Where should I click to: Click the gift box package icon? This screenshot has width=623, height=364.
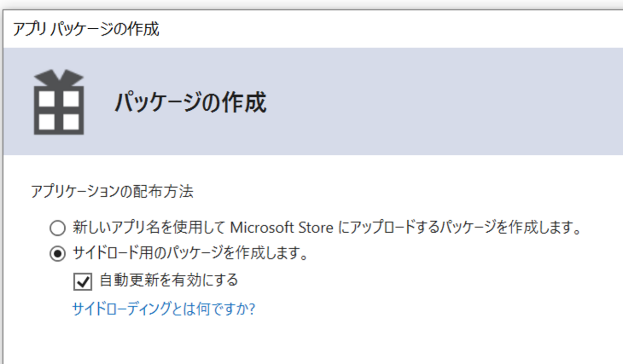[x=59, y=102]
